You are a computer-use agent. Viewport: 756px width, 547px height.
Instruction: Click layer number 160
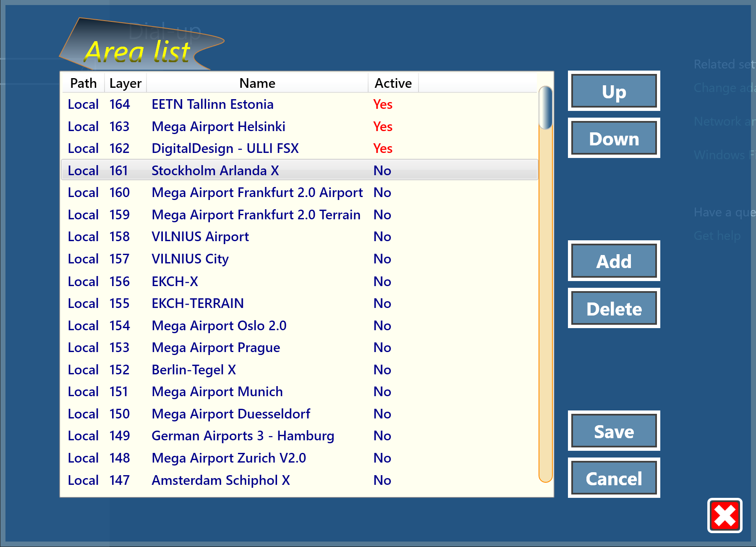120,192
